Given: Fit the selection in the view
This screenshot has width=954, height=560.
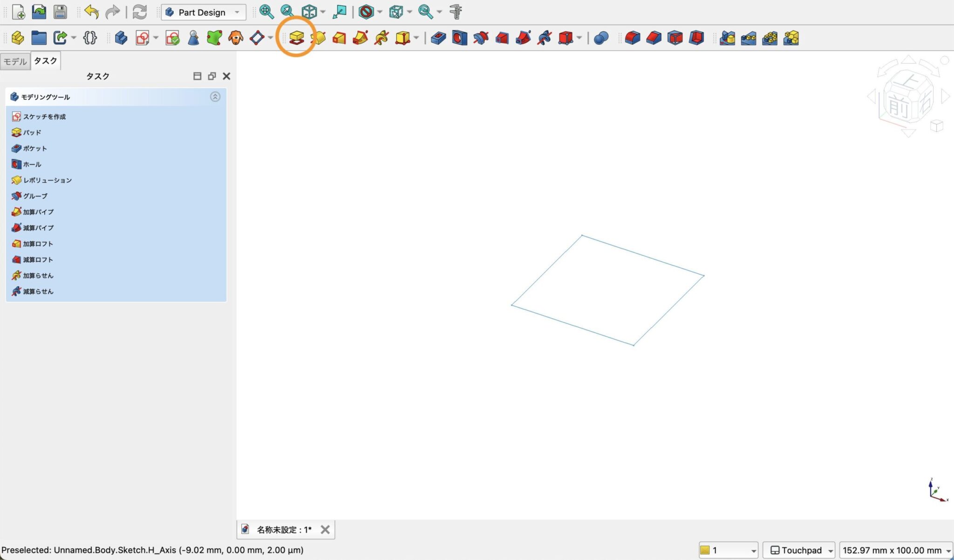Looking at the screenshot, I should click(x=287, y=12).
